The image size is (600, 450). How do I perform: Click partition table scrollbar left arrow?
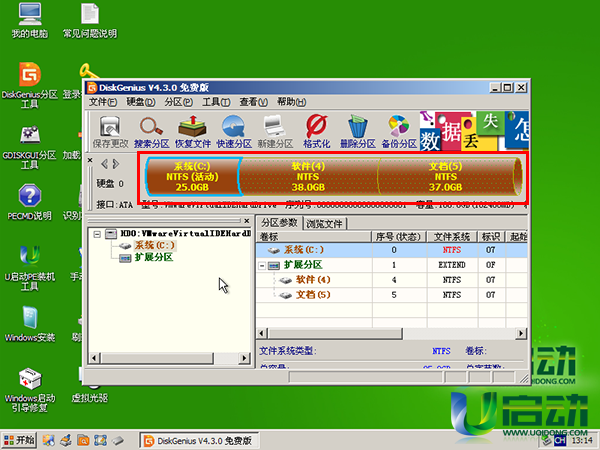pos(262,333)
